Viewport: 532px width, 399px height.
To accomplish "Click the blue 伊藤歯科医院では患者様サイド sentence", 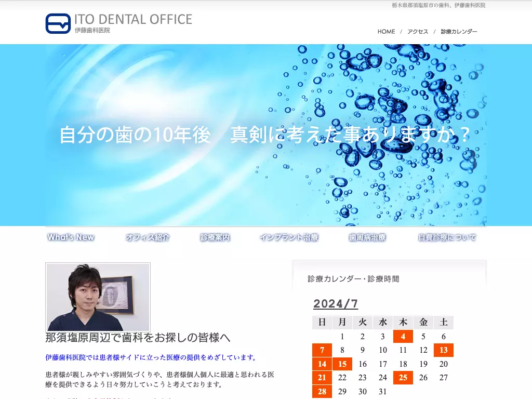I will point(152,357).
